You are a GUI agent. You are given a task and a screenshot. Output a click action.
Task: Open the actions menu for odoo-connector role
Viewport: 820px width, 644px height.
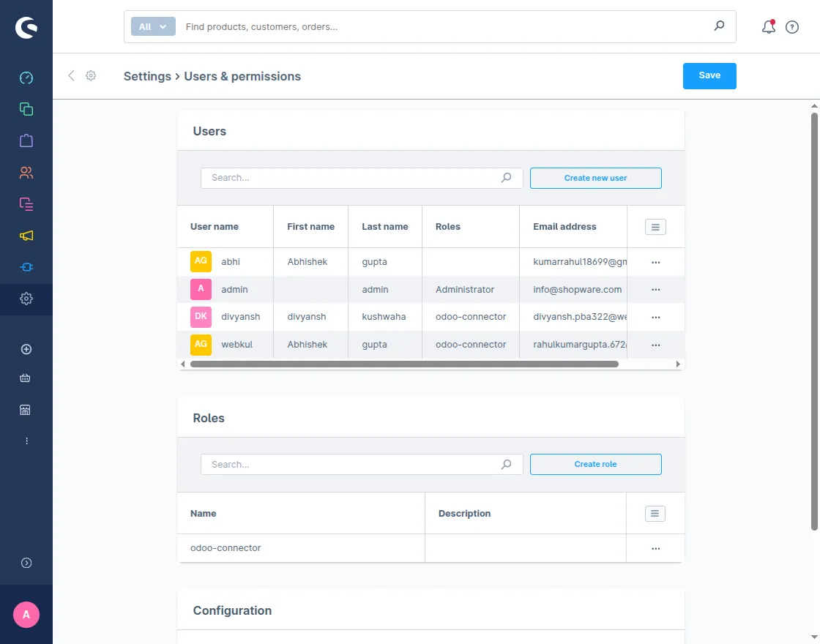click(x=656, y=549)
